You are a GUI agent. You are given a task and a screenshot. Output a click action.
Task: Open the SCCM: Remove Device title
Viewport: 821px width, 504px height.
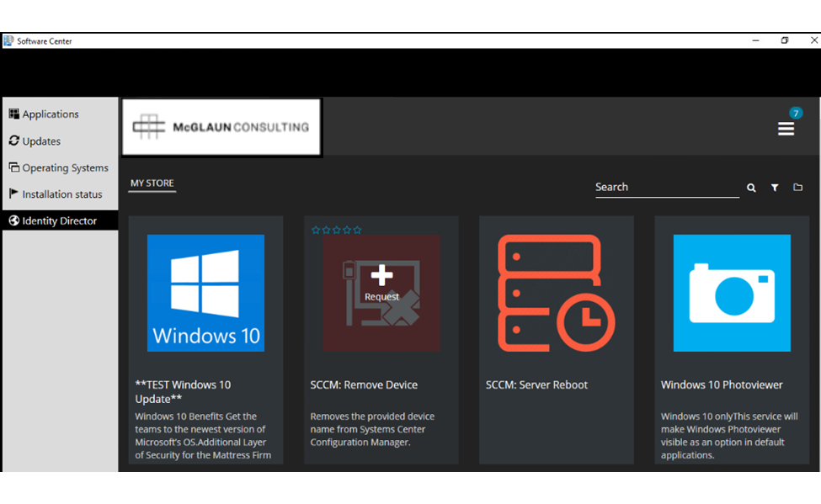[x=364, y=385]
